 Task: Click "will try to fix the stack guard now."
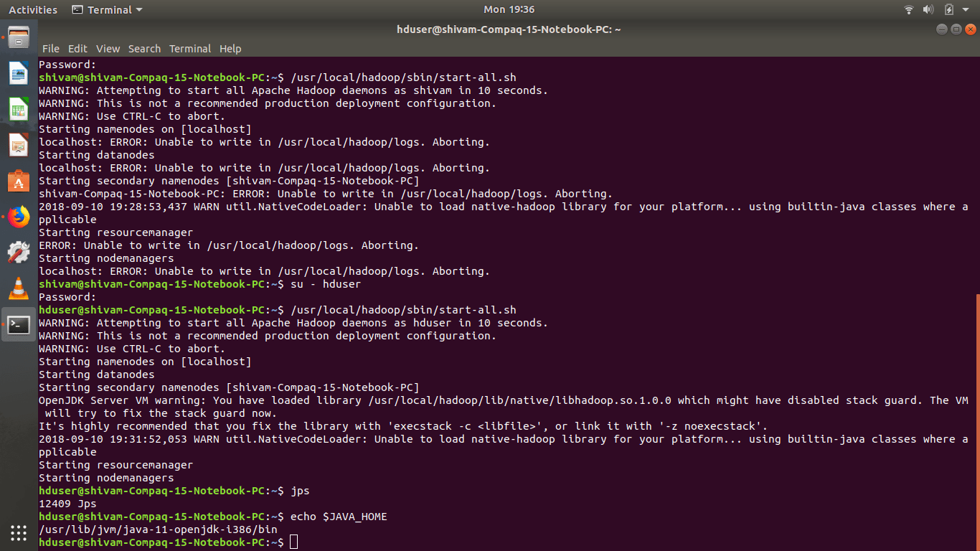[161, 413]
